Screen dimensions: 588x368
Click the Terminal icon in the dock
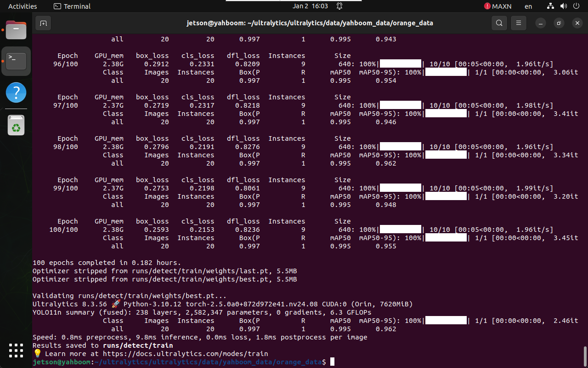point(16,61)
